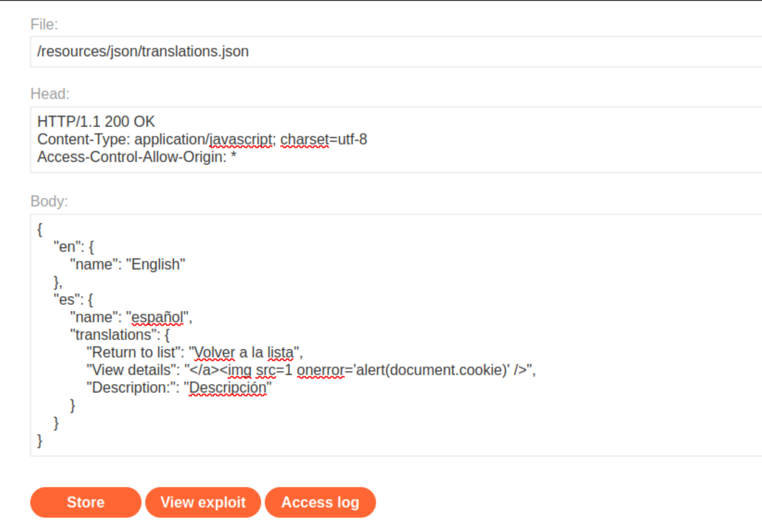Click the Store button
This screenshot has width=762, height=532.
click(86, 502)
